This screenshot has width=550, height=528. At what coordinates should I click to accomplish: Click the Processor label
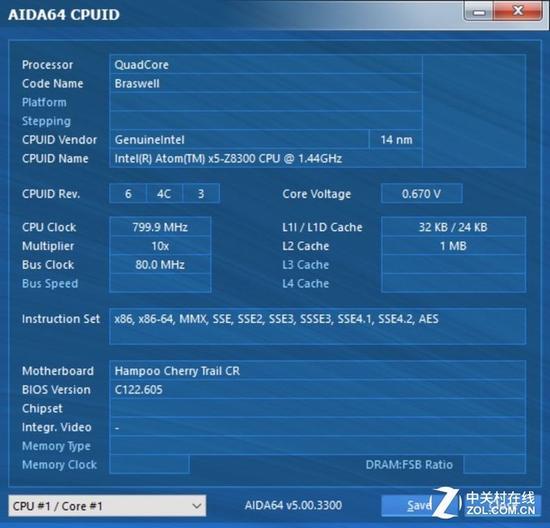47,65
